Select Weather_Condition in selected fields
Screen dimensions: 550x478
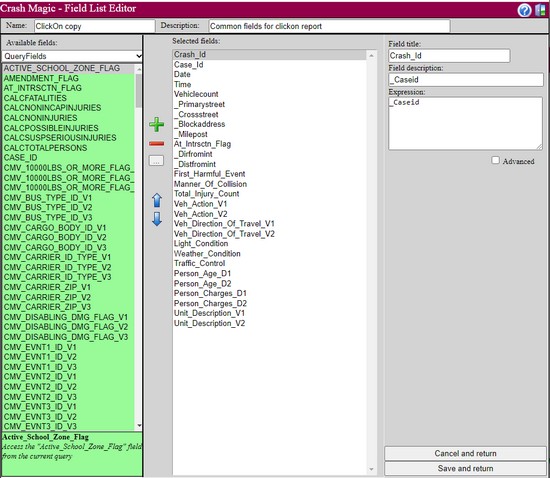coord(269,254)
